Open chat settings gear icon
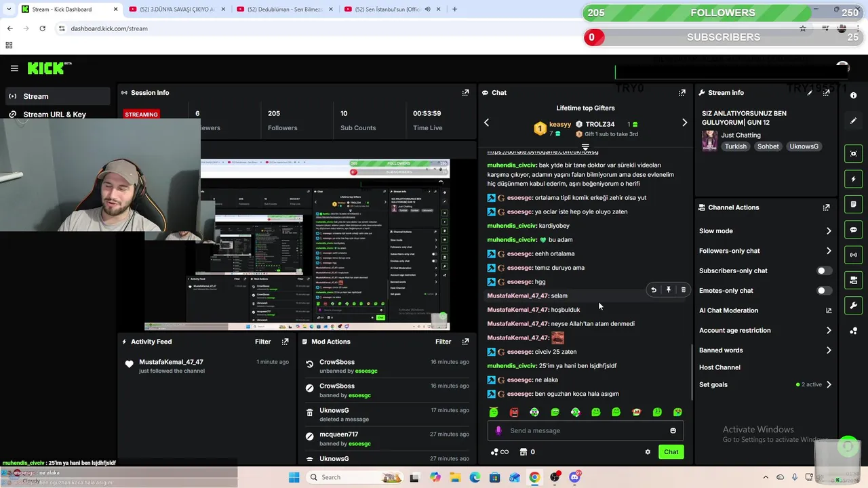The width and height of the screenshot is (868, 488). point(648,452)
